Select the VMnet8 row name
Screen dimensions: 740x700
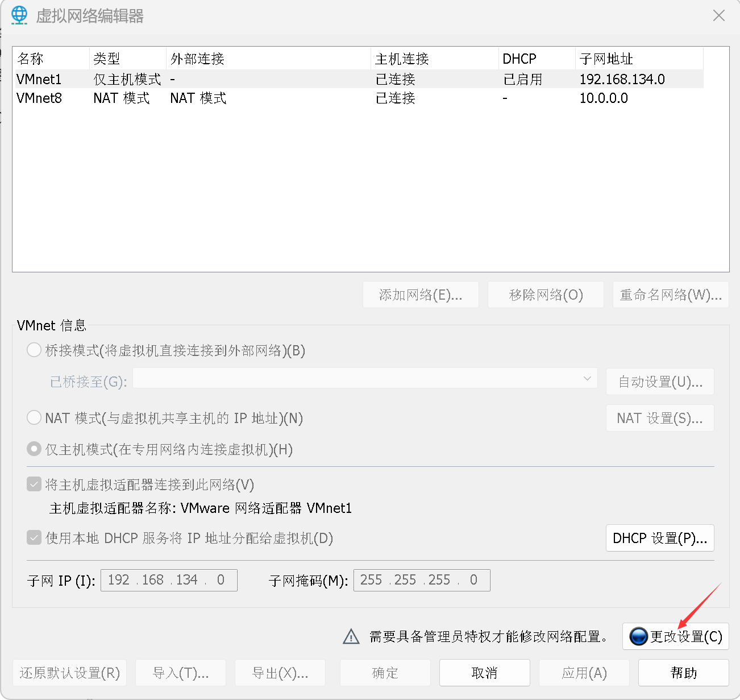[x=39, y=98]
